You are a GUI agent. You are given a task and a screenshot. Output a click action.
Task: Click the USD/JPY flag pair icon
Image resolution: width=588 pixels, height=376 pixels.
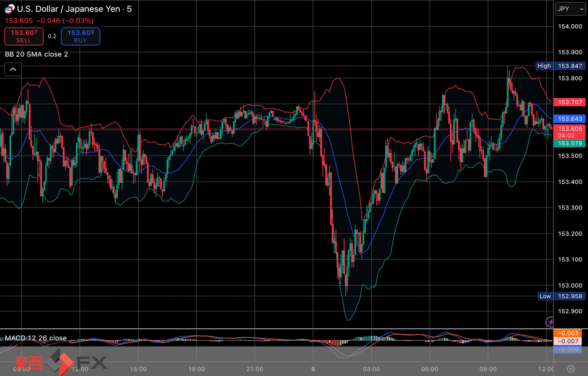coord(9,9)
